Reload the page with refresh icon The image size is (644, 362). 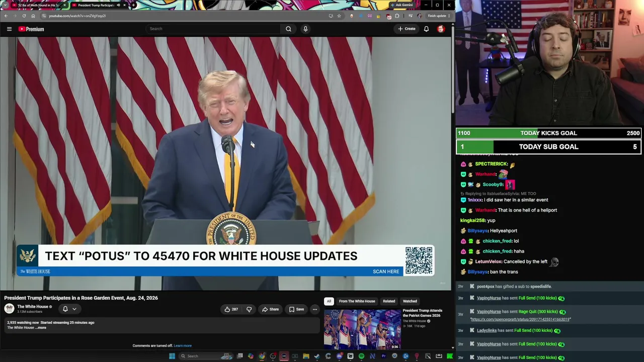click(x=24, y=16)
